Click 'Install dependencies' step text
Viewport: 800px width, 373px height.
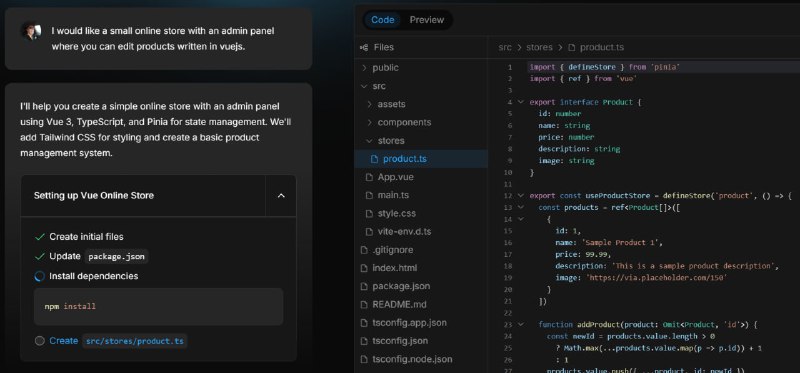point(93,276)
